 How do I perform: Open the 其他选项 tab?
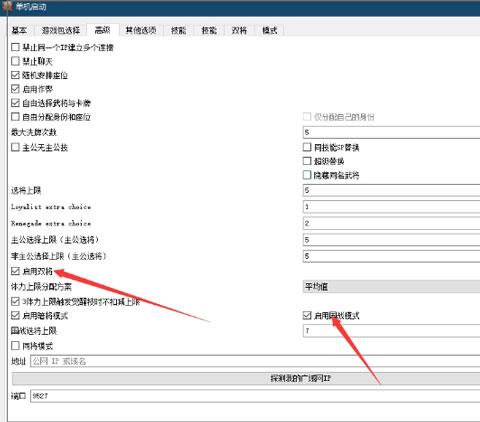141,30
